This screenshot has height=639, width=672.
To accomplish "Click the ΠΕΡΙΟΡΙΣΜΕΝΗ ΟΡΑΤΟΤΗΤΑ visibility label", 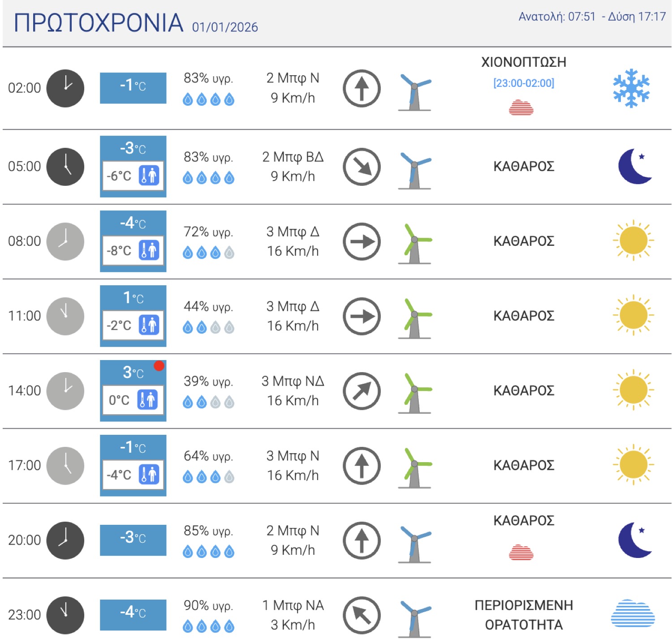I will pos(523,615).
